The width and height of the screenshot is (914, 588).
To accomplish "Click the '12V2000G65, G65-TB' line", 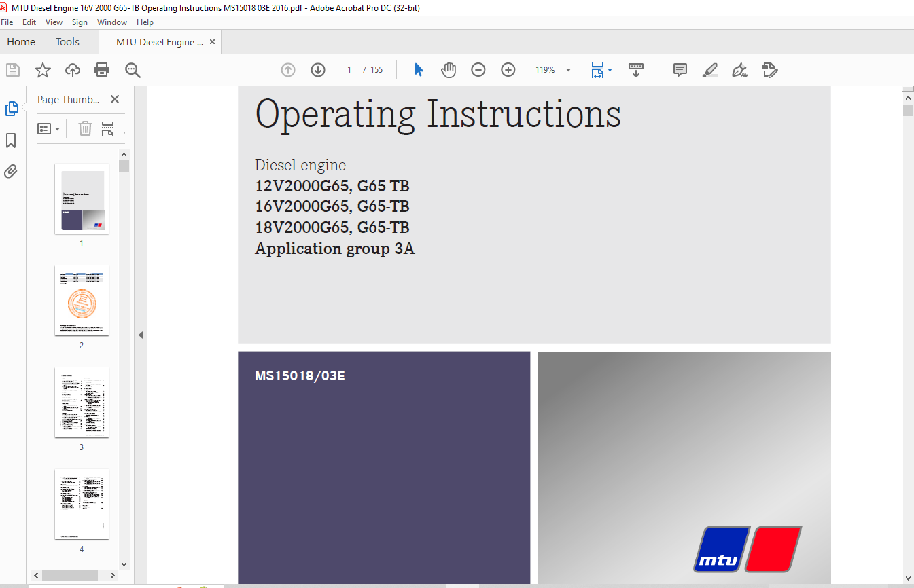I will pyautogui.click(x=332, y=186).
